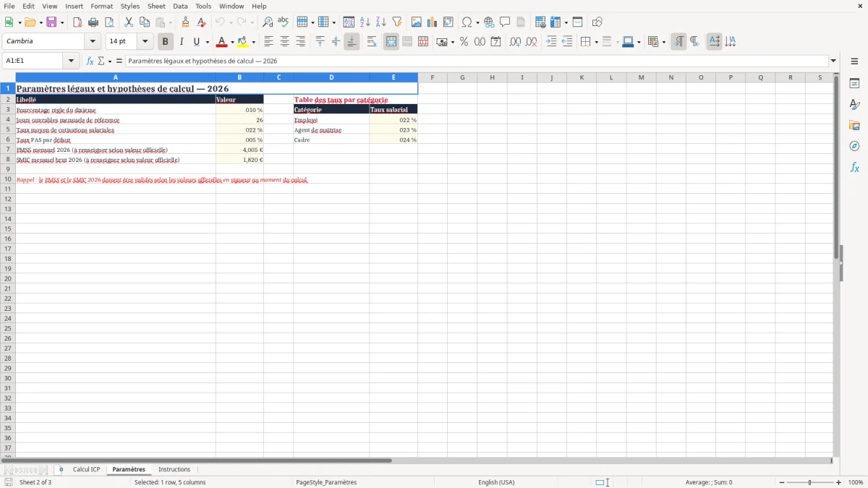
Task: Toggle italic formatting
Action: pos(181,42)
